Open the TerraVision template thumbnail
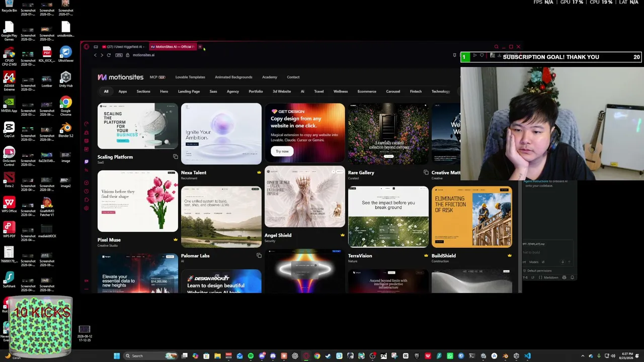The image size is (644, 362). point(388,217)
